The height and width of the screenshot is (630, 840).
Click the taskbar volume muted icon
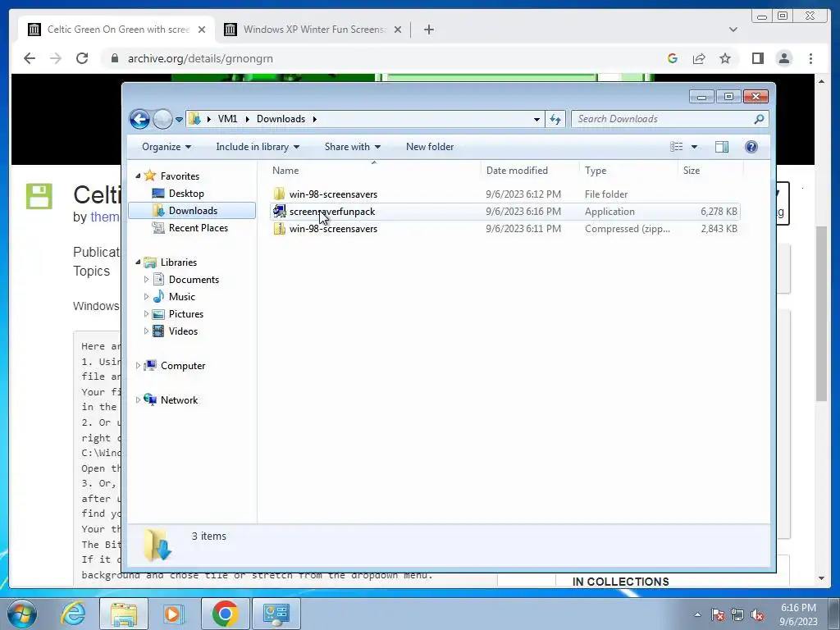click(x=757, y=614)
